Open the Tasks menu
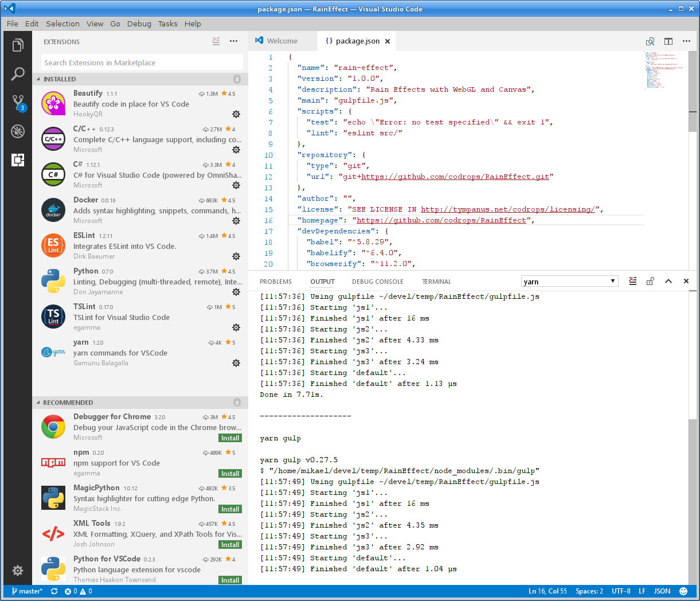The image size is (700, 601). pyautogui.click(x=167, y=24)
